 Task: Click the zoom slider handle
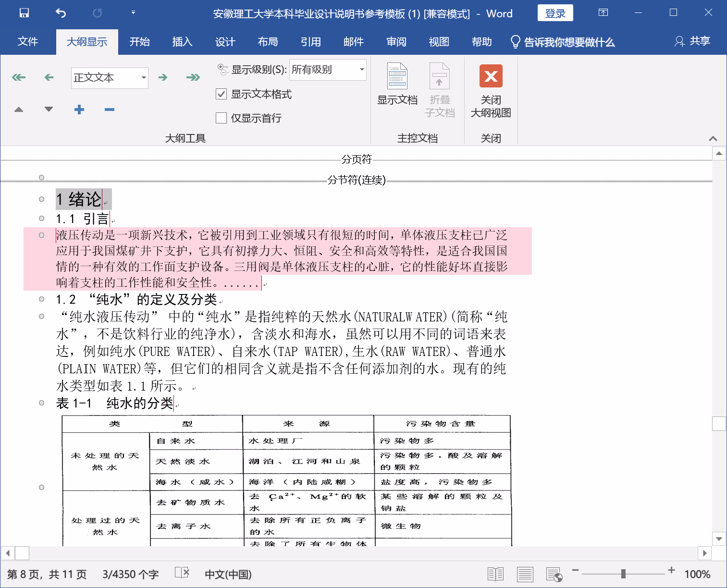pyautogui.click(x=623, y=574)
